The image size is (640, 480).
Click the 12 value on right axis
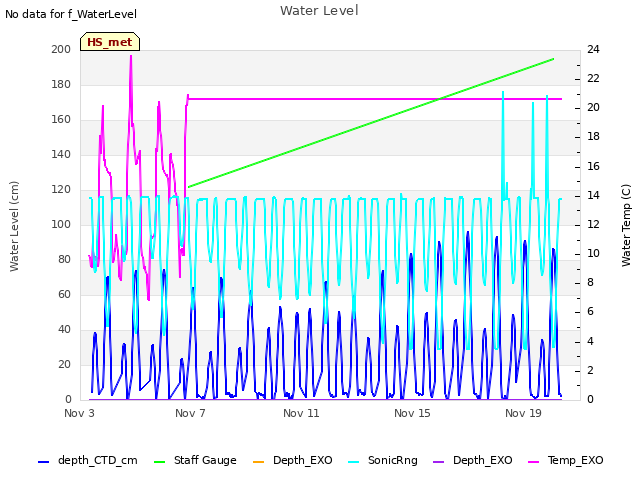(x=593, y=224)
